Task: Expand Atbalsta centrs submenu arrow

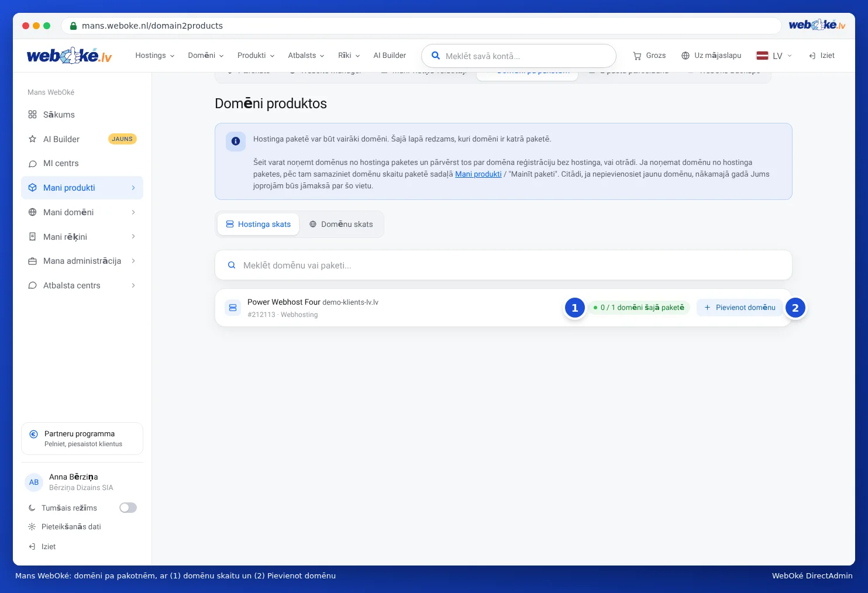Action: pyautogui.click(x=133, y=285)
